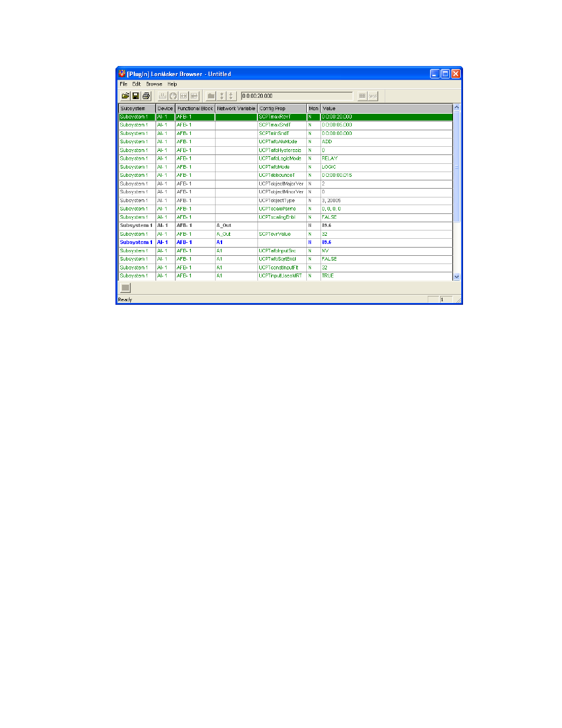Image resolution: width=562 pixels, height=728 pixels.
Task: Click the grid details icon beside value field
Action: 362,96
